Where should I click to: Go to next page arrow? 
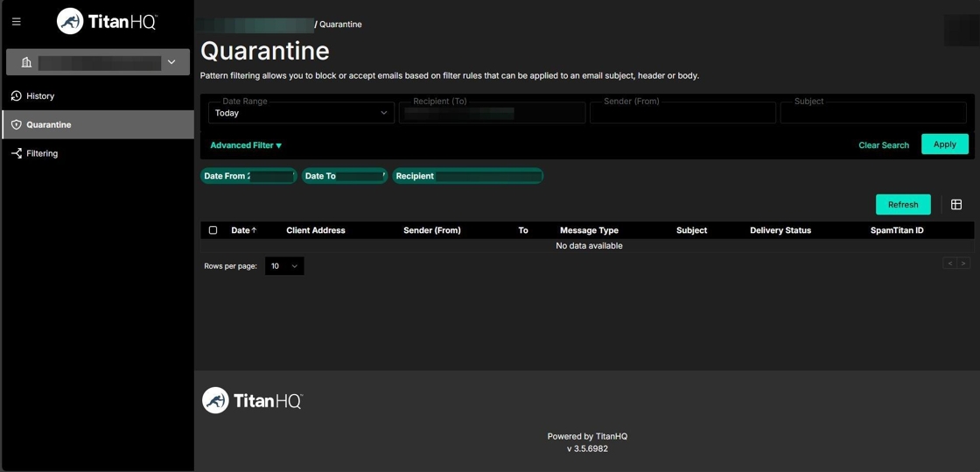(x=963, y=264)
